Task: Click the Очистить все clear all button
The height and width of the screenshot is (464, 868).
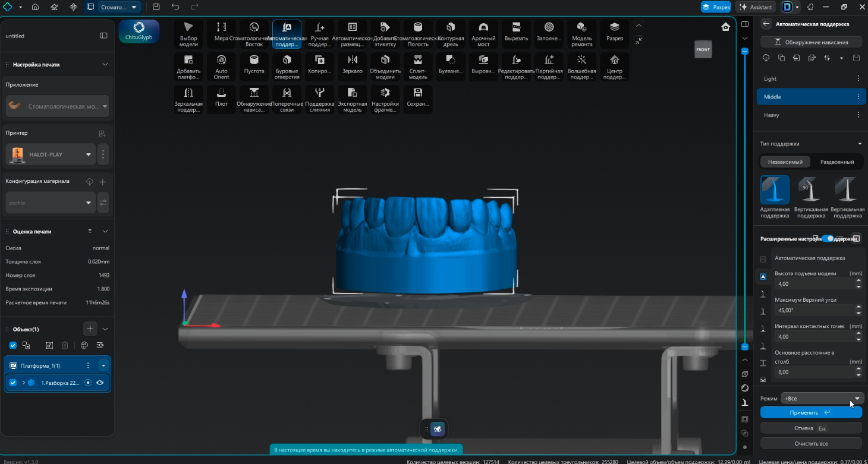Action: click(811, 443)
